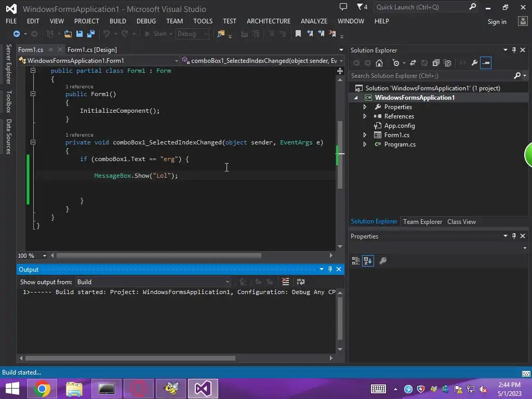The image size is (532, 399).
Task: Open the DEBUG menu
Action: click(146, 21)
